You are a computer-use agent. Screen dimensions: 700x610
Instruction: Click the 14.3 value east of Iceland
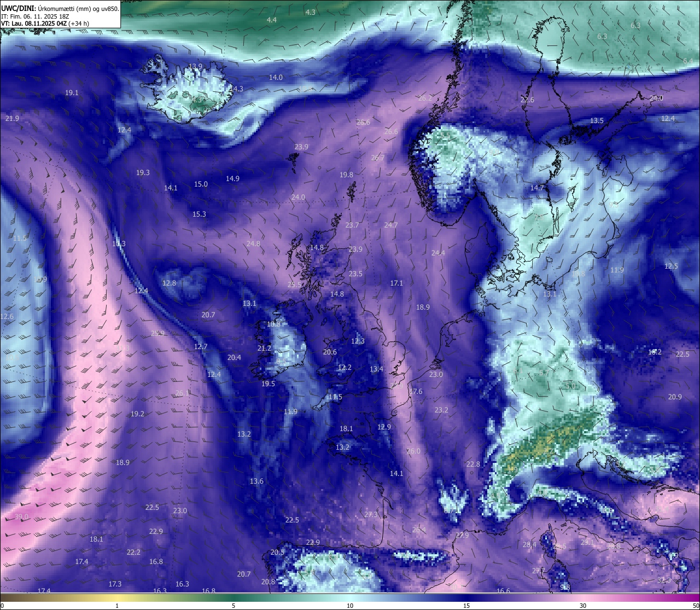pyautogui.click(x=236, y=89)
